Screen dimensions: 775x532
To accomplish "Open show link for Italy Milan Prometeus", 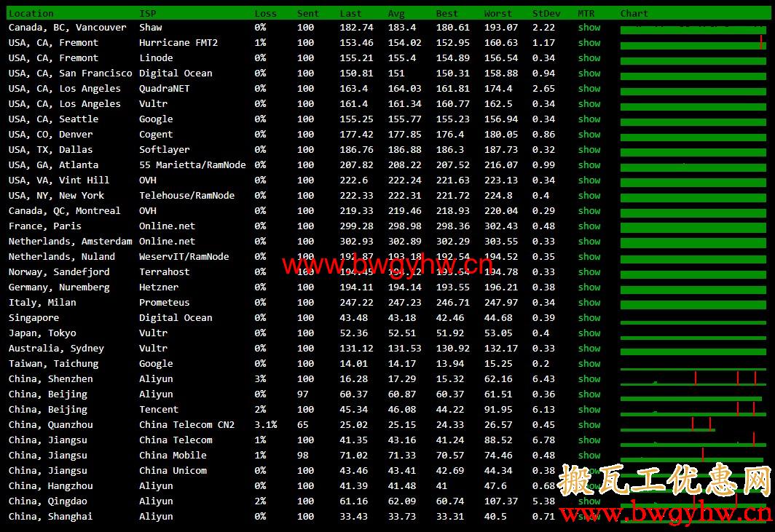I will 589,303.
